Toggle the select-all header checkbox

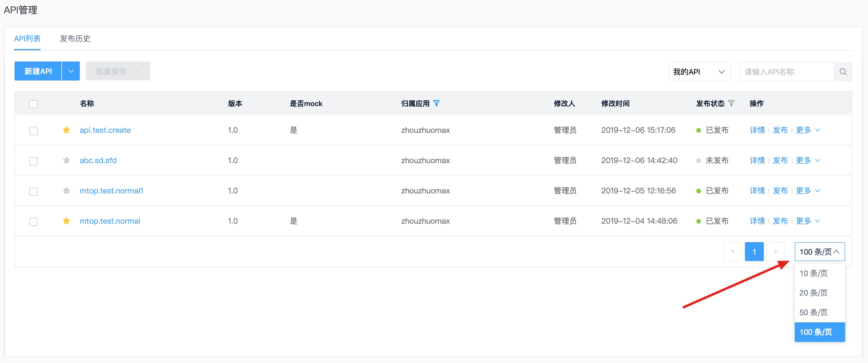pyautogui.click(x=33, y=104)
